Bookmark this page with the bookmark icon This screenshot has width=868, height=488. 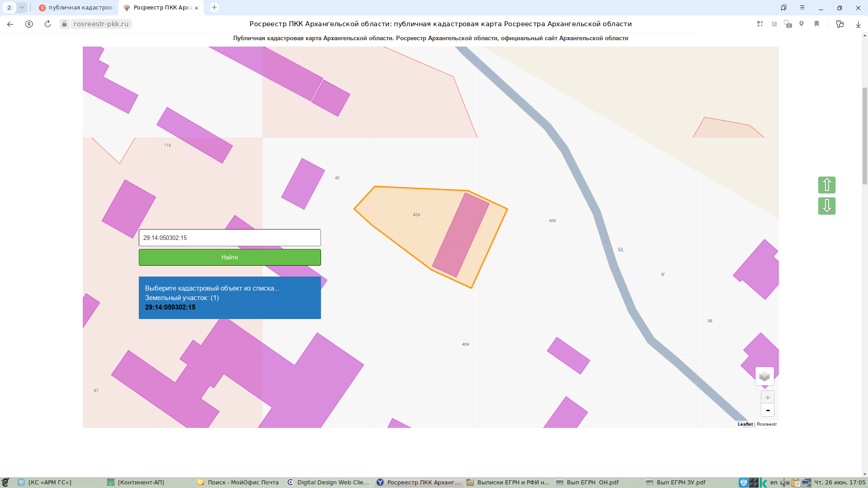816,24
